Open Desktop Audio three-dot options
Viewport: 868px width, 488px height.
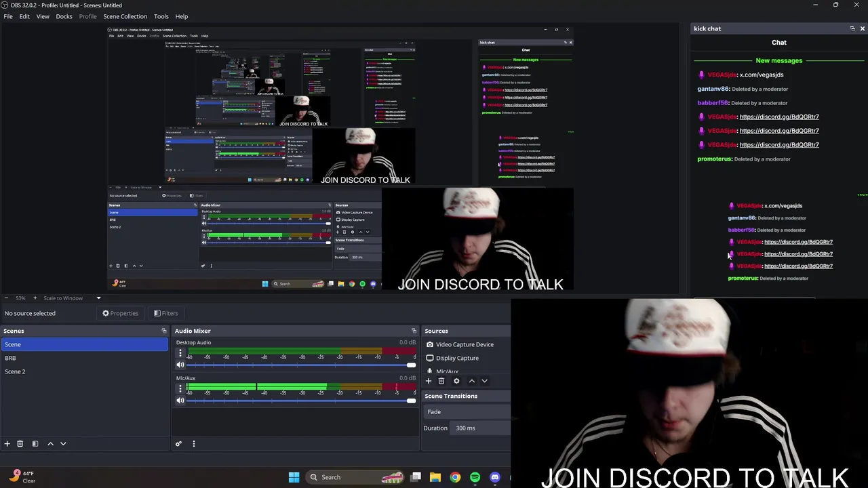point(180,353)
